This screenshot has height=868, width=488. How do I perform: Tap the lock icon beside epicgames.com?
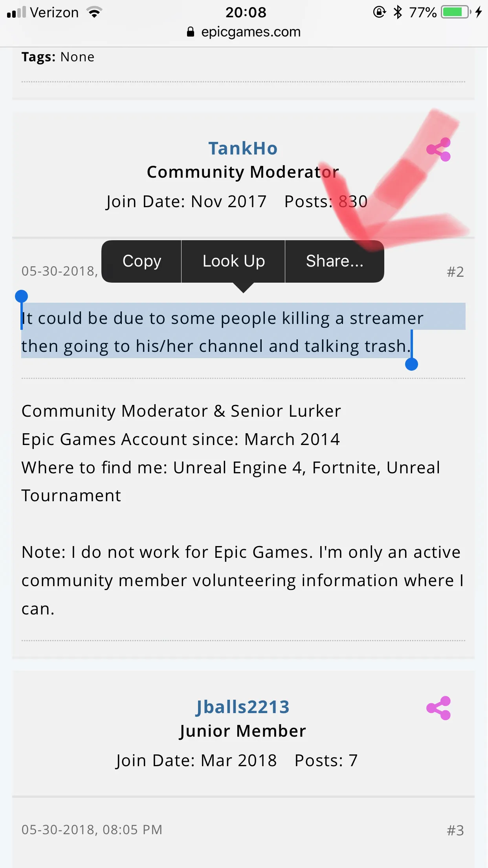[x=191, y=32]
